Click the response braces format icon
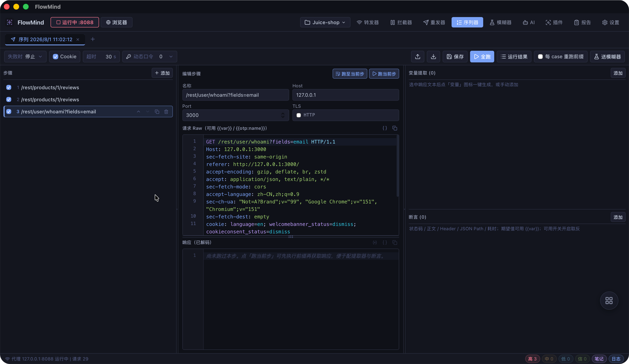Viewport: 629px width, 364px height. pyautogui.click(x=385, y=242)
